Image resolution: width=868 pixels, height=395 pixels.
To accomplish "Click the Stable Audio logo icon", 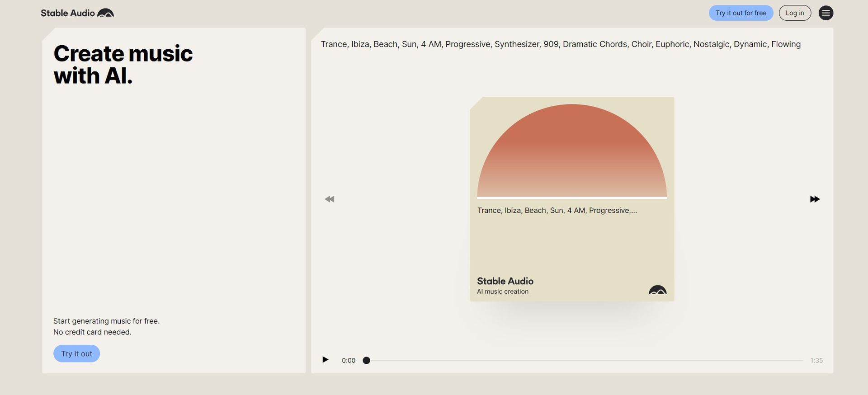I will coord(105,13).
